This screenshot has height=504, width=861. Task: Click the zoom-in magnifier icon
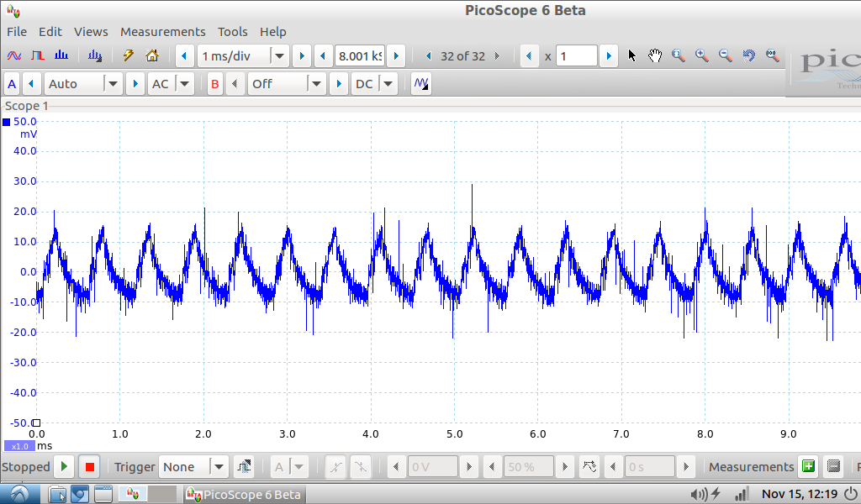click(x=701, y=56)
